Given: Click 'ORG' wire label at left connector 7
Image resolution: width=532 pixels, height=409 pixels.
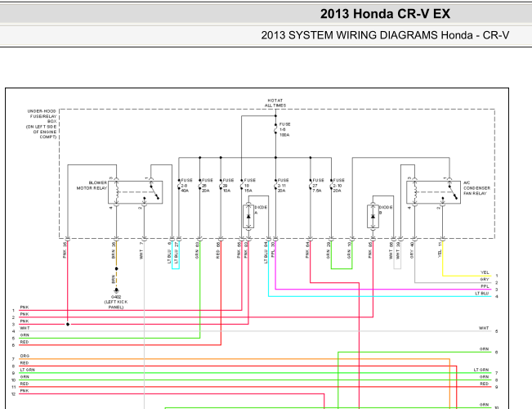Looking at the screenshot, I should tap(25, 356).
